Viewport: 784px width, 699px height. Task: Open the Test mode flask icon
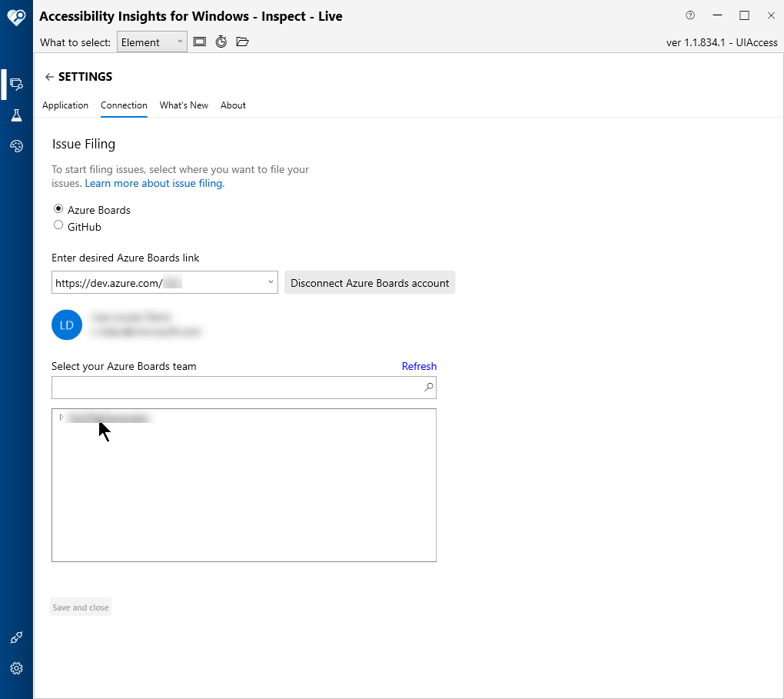click(x=16, y=115)
